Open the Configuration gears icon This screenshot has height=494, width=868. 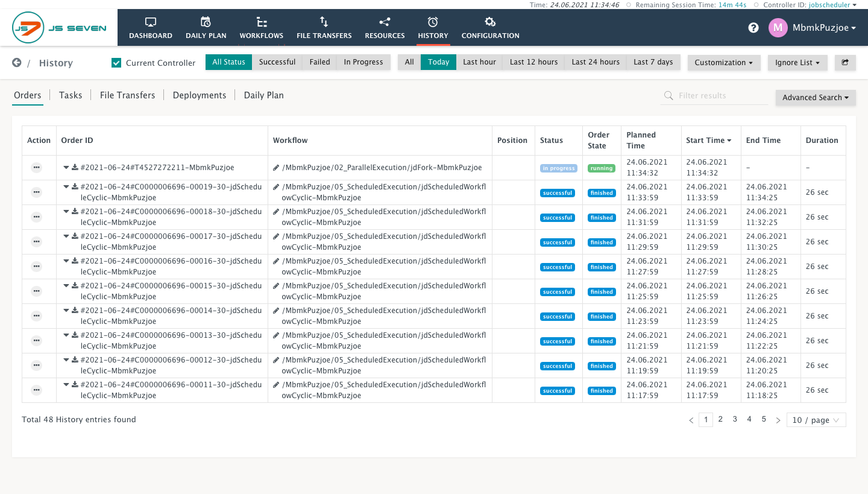(490, 22)
